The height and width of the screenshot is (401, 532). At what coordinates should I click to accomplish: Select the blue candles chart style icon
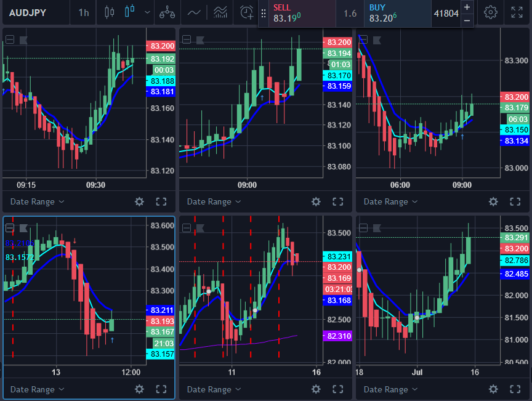[x=129, y=12]
